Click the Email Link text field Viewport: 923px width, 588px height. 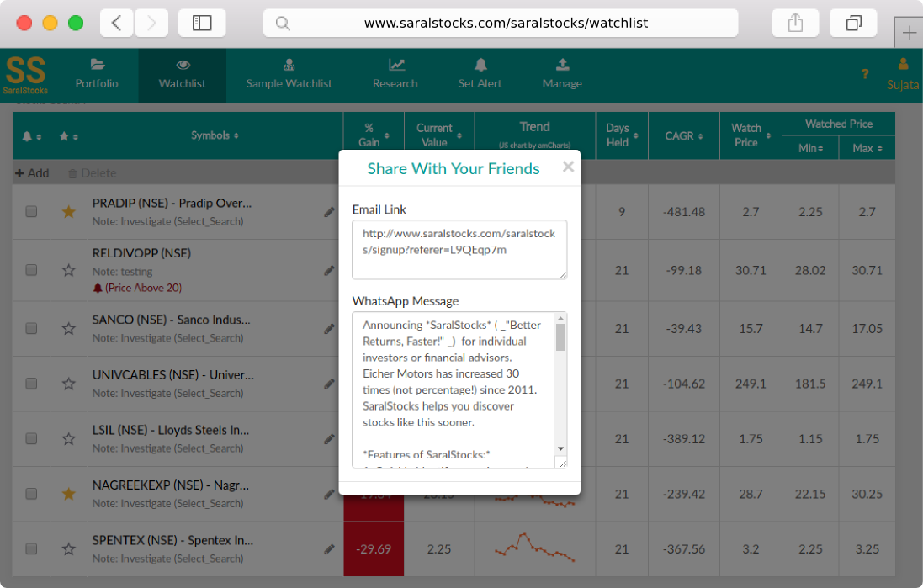[x=459, y=250]
